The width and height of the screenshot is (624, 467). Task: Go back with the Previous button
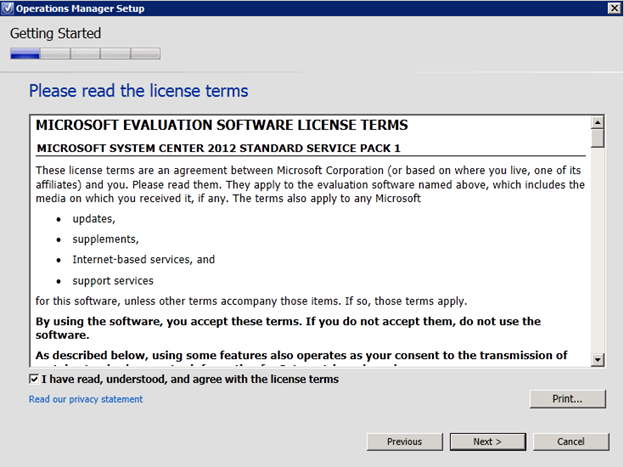(x=404, y=442)
